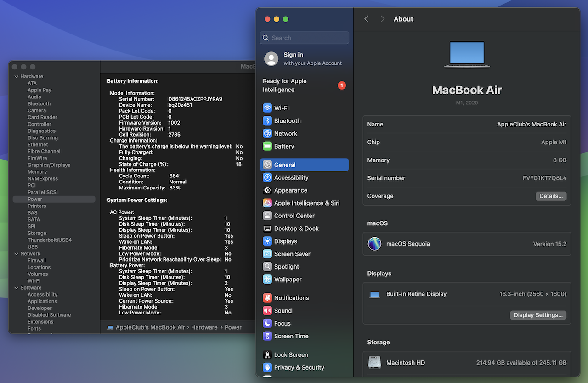Open the Apple Intelligence & Siri icon
The width and height of the screenshot is (588, 383).
[267, 203]
